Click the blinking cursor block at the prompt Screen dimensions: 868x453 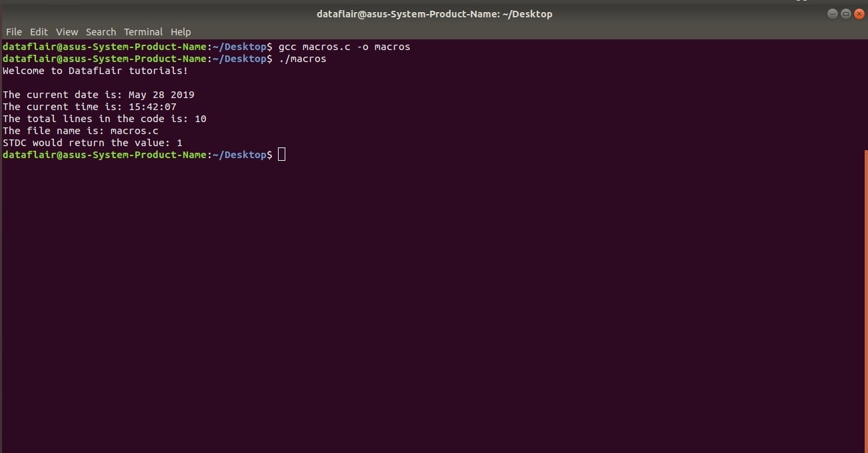(x=281, y=154)
